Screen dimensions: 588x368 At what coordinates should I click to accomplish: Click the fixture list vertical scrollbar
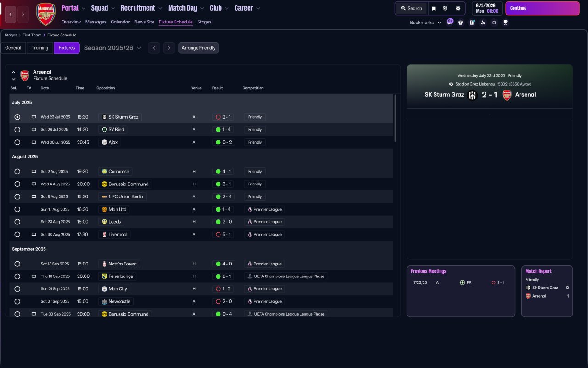[x=395, y=118]
